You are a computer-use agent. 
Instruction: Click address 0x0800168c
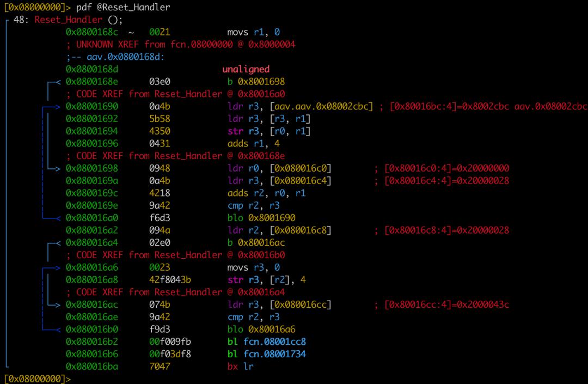91,32
